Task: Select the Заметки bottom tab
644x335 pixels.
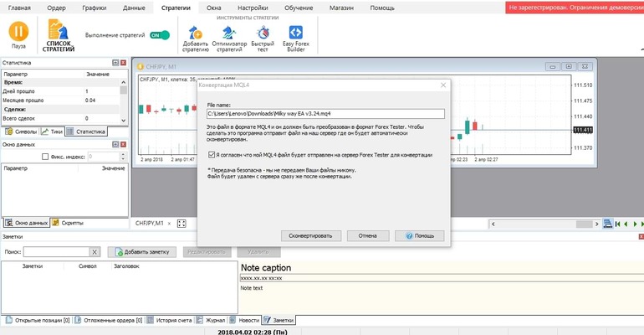Action: click(279, 320)
